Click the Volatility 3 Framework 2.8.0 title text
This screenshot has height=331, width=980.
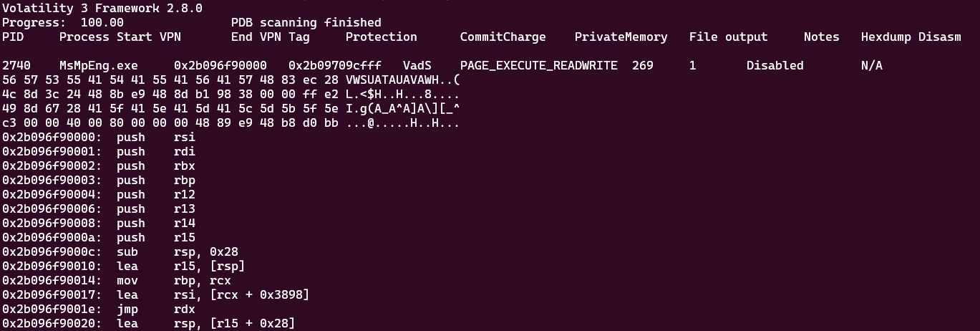[x=102, y=9]
